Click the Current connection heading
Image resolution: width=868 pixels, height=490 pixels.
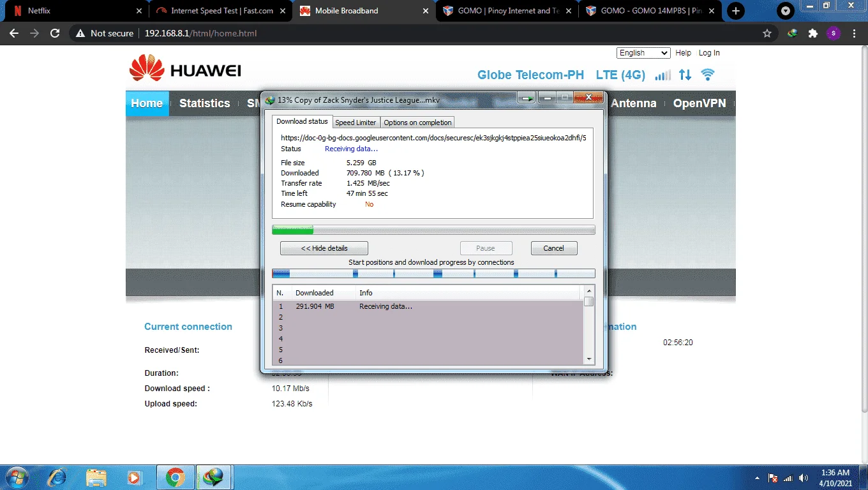[188, 327]
